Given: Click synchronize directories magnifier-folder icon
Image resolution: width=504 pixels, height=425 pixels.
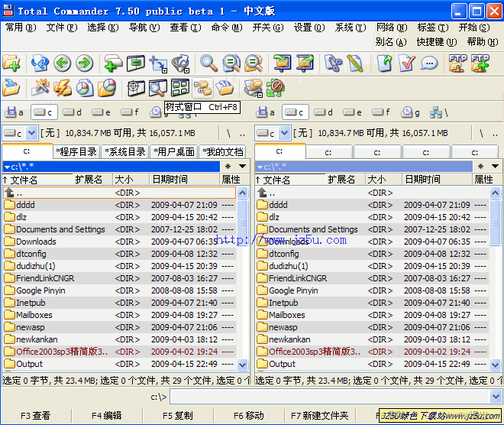Looking at the screenshot, I should [254, 63].
